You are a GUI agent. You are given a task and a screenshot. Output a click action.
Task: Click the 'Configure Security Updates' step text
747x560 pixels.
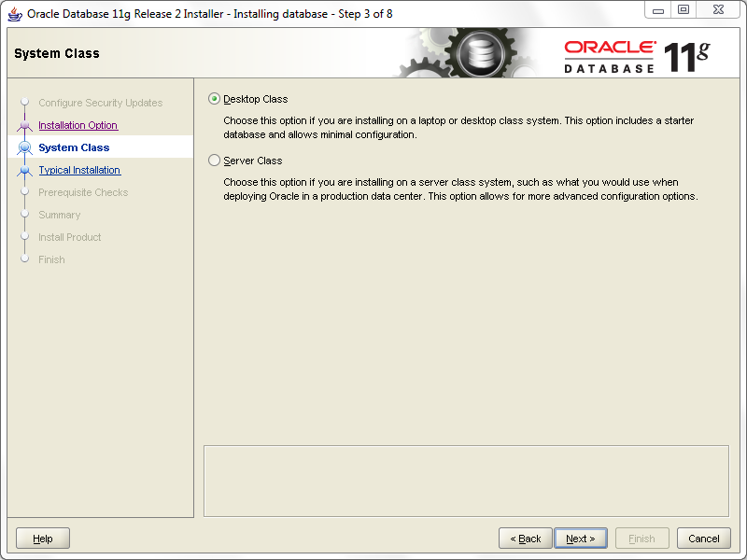[101, 103]
